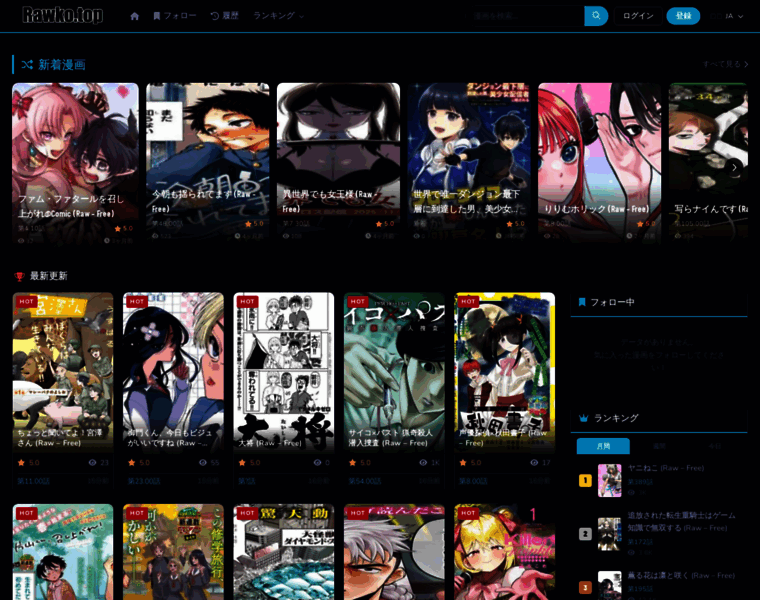Open ヤニねこ ranking title
760x600 pixels.
click(666, 468)
